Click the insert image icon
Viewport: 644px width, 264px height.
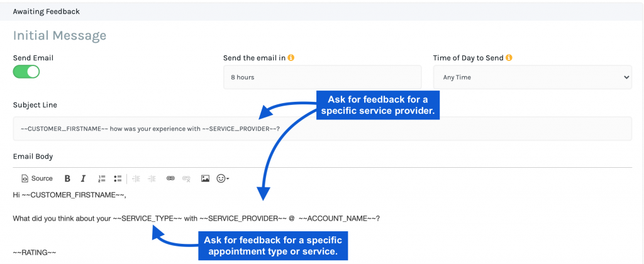[206, 179]
